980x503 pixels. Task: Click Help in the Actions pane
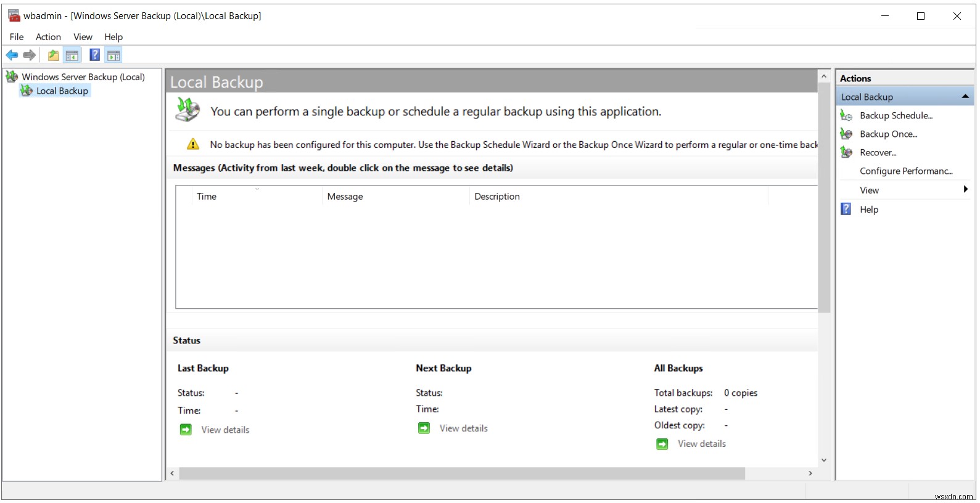(x=869, y=210)
